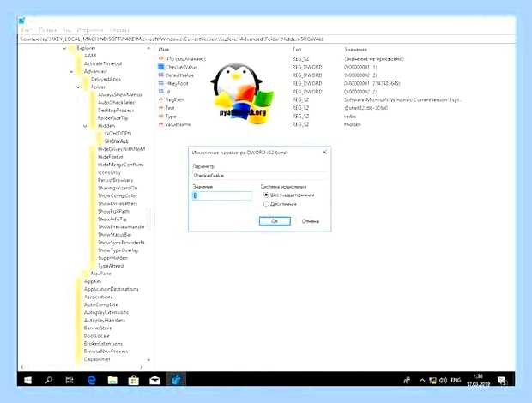
Task: Select the NavPane key in the tree
Action: (100, 274)
